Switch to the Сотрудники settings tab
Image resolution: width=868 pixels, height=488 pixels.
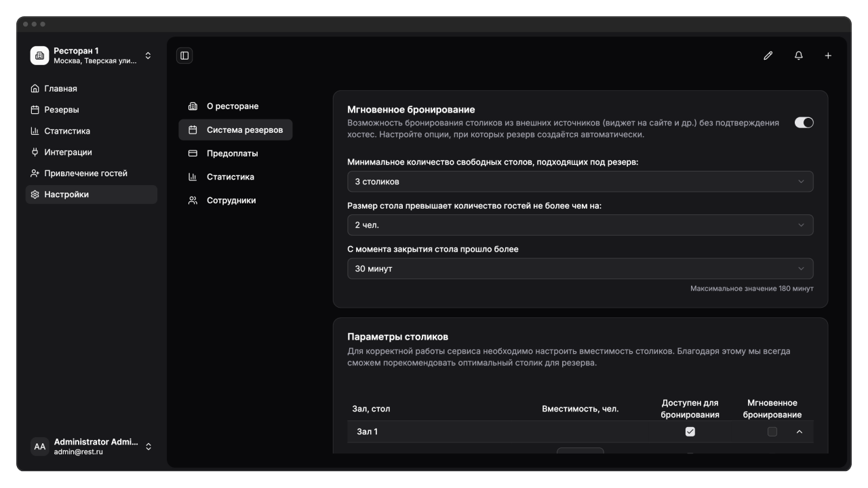point(231,201)
